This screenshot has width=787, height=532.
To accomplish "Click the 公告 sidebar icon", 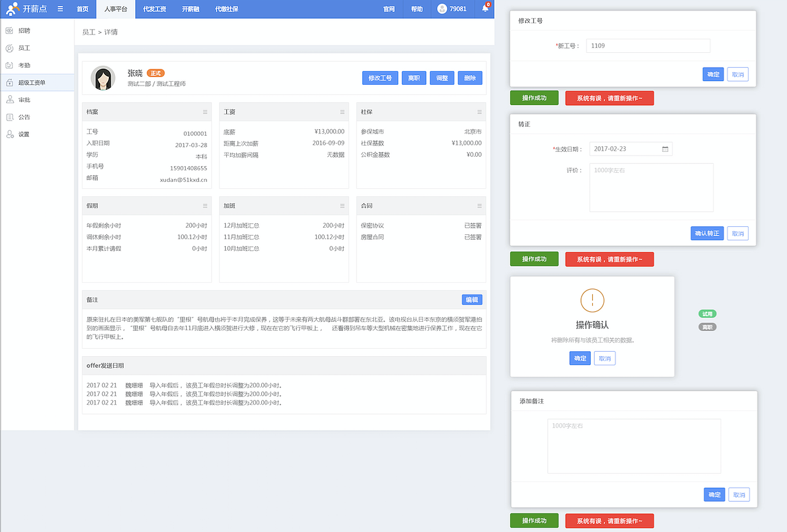I will (x=9, y=117).
